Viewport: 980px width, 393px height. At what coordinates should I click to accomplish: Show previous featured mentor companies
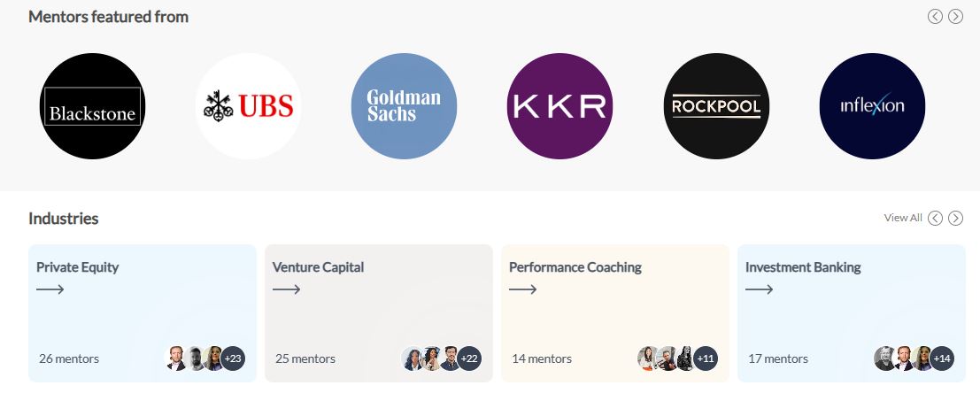(x=935, y=16)
